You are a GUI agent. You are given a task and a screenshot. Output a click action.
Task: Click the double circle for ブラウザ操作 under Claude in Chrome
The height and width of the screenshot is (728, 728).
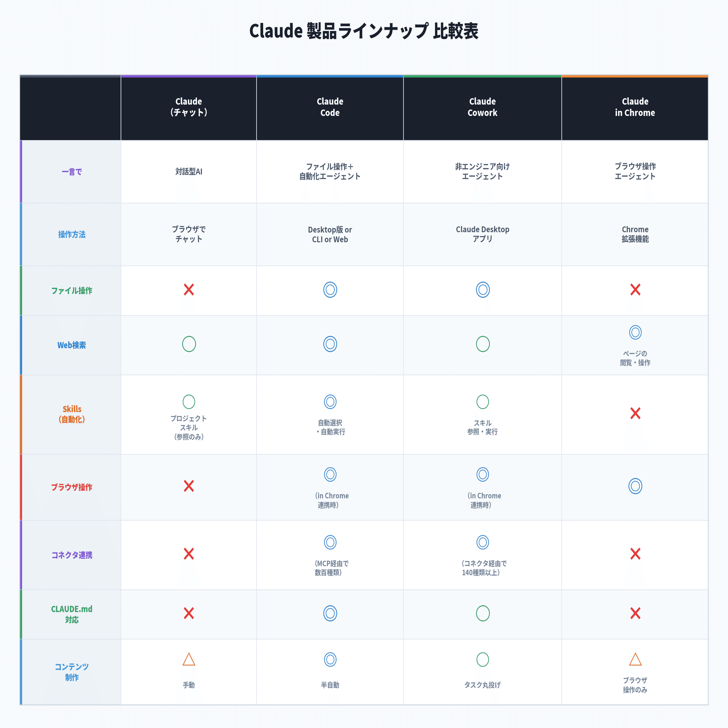click(x=635, y=486)
